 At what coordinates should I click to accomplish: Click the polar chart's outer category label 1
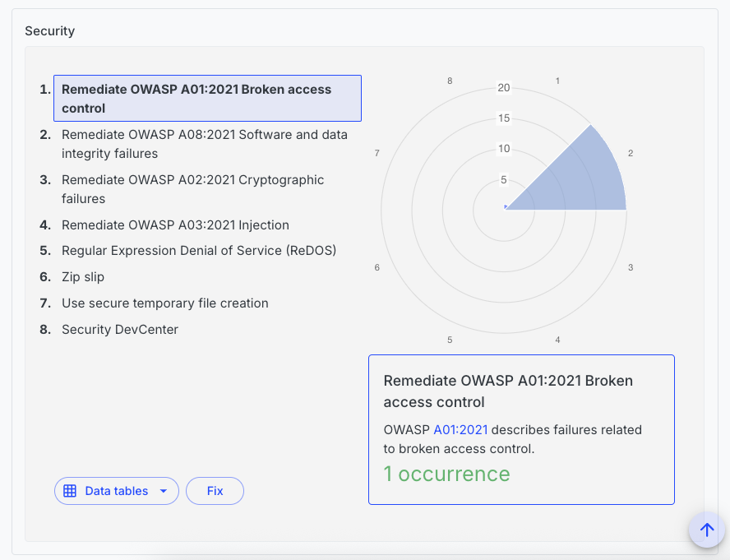(557, 81)
